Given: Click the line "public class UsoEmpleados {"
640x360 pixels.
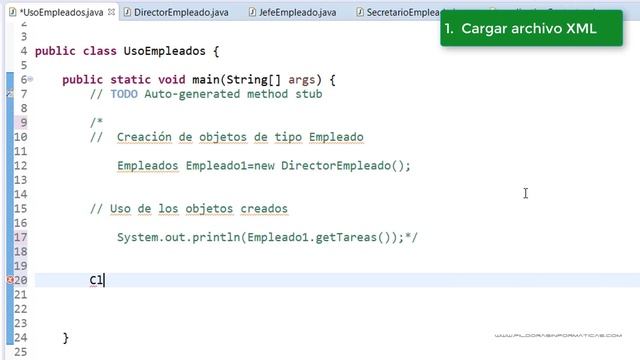Looking at the screenshot, I should tap(127, 51).
